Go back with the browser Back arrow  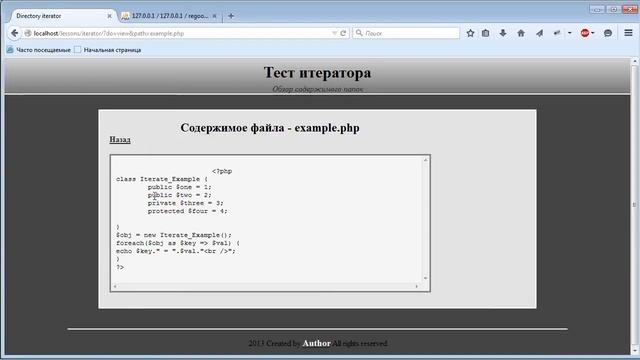point(15,33)
